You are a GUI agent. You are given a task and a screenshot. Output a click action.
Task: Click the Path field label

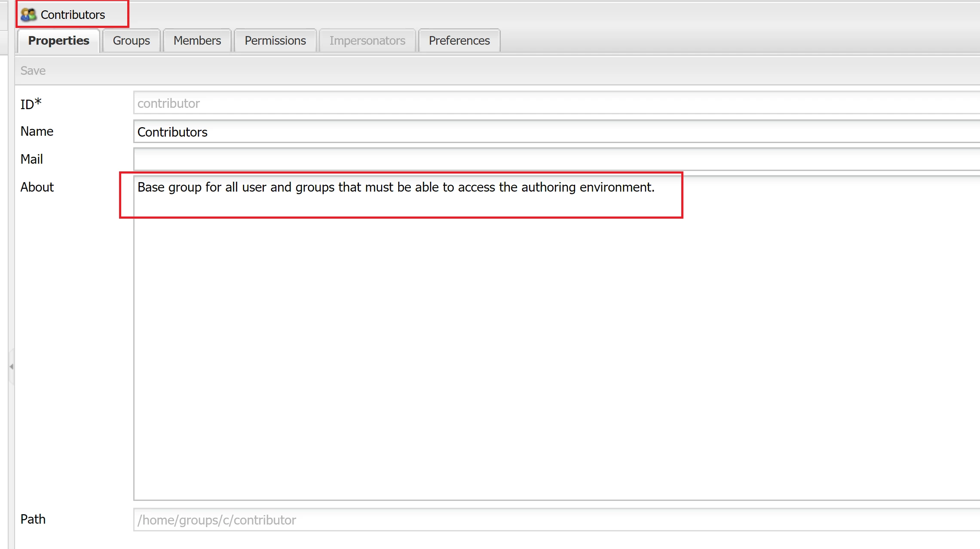pos(33,519)
